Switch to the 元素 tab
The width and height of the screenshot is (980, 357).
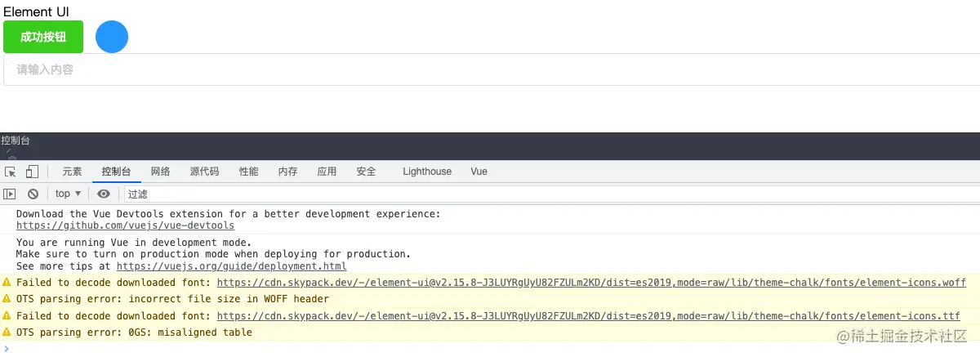72,172
